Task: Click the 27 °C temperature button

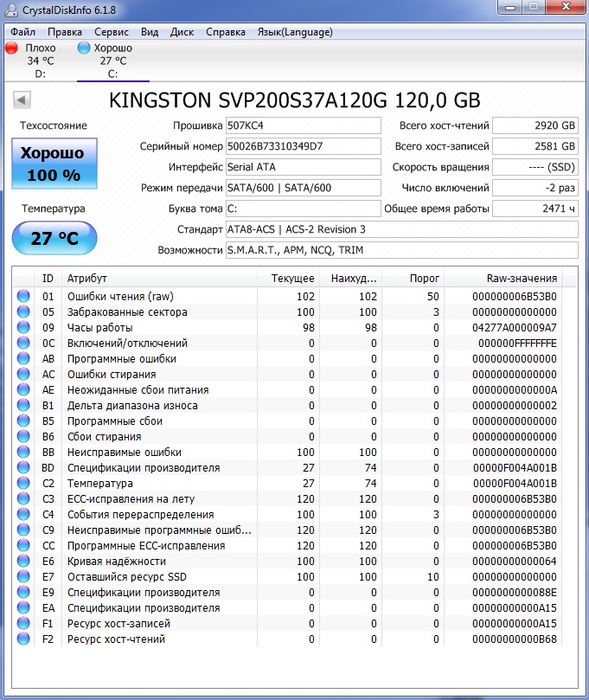Action: (x=54, y=238)
